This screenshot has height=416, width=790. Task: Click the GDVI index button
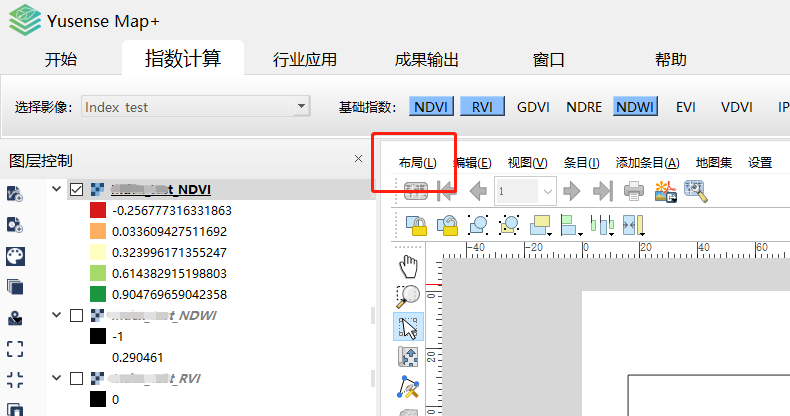pos(533,107)
